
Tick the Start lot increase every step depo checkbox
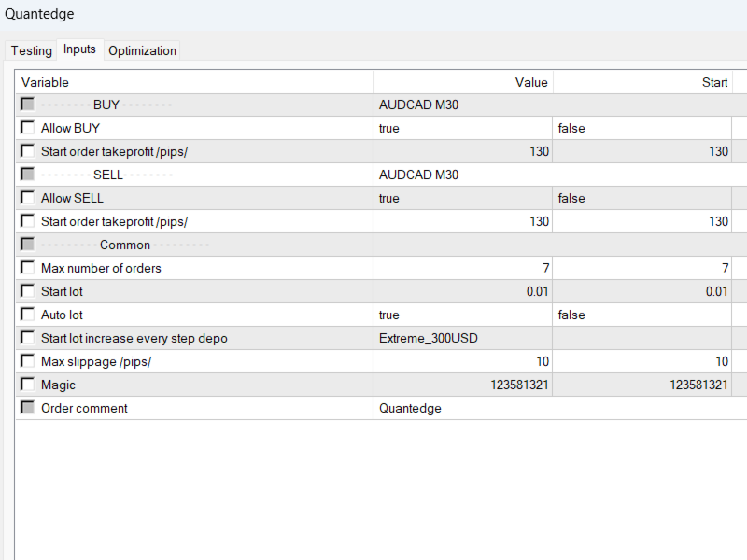click(x=28, y=338)
